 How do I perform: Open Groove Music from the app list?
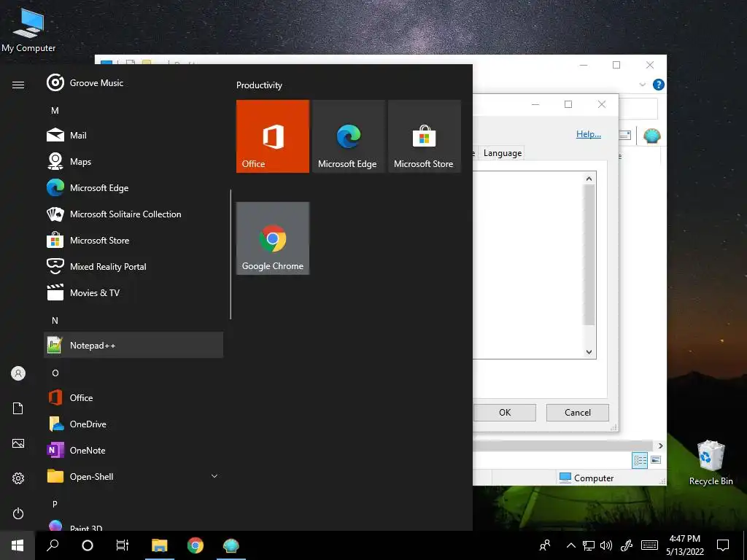[133, 83]
